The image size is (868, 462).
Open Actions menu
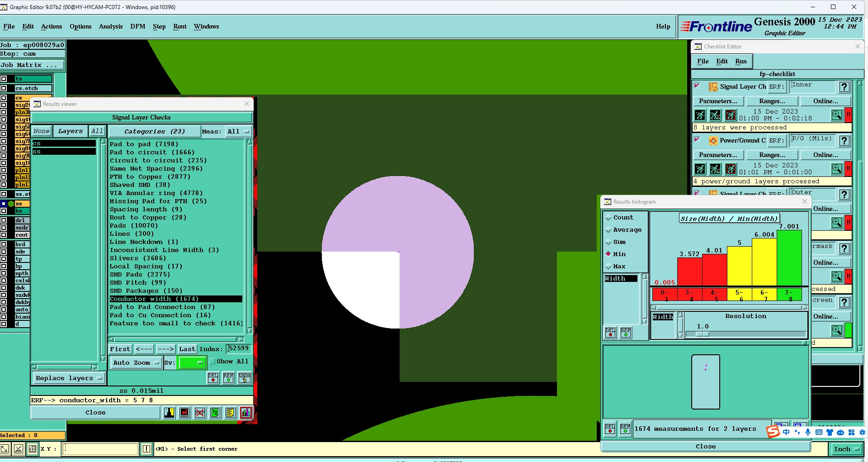(52, 26)
